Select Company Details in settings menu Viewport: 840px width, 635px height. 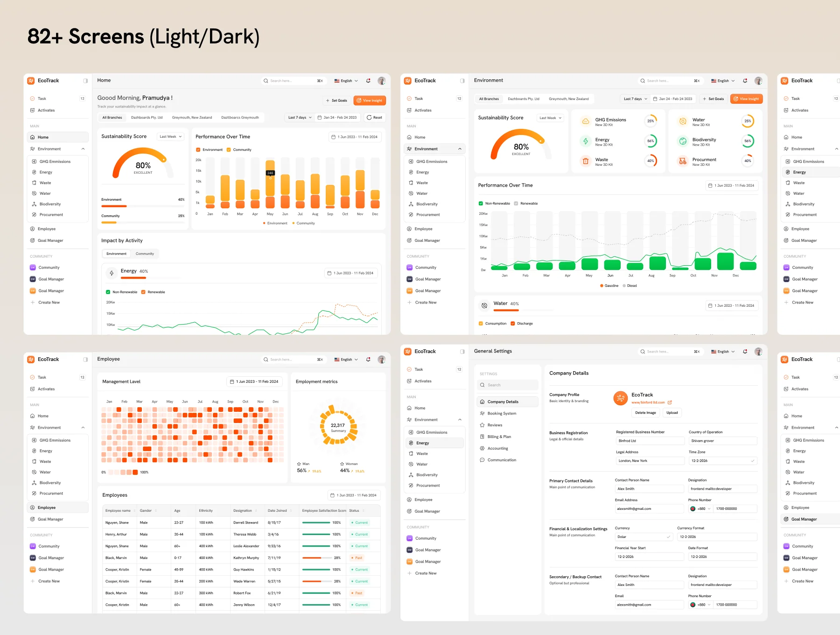click(x=507, y=402)
